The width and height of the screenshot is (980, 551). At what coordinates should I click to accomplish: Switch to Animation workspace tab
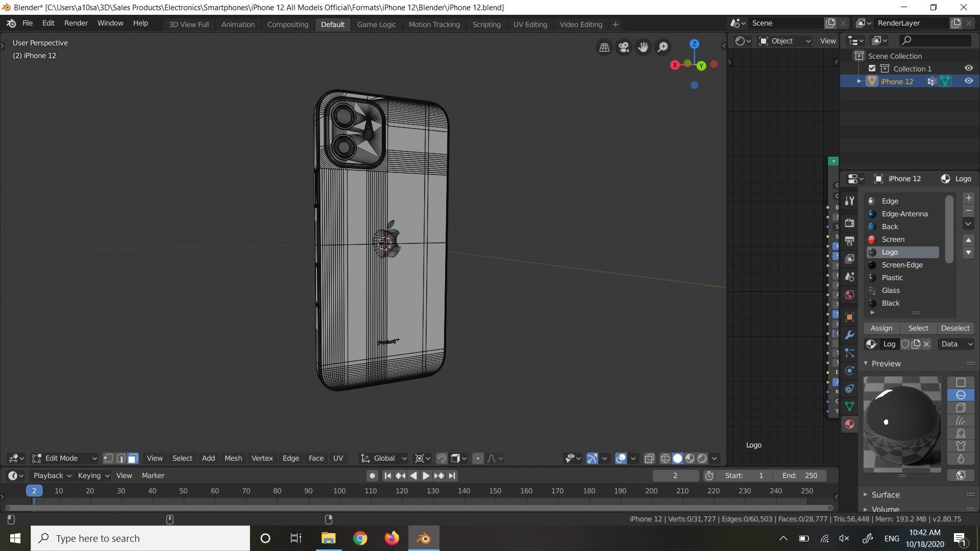(238, 24)
